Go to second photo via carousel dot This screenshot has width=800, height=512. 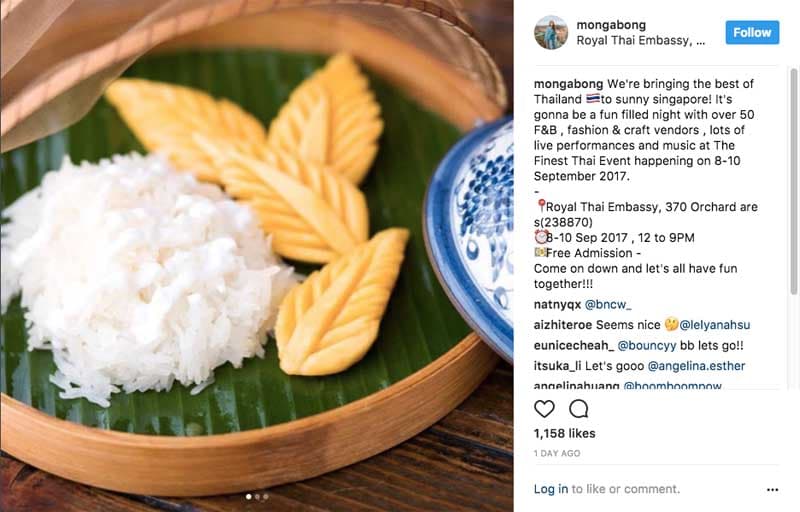click(x=257, y=496)
